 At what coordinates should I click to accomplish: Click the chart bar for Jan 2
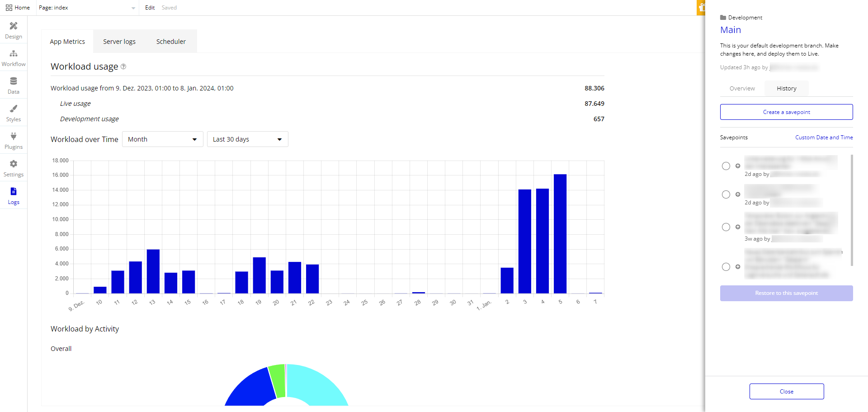507,280
